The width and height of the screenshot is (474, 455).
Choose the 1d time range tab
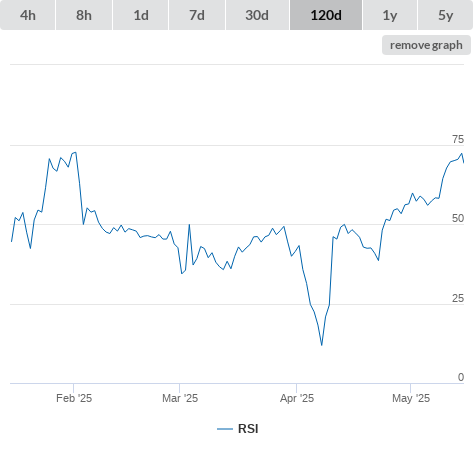(x=141, y=15)
